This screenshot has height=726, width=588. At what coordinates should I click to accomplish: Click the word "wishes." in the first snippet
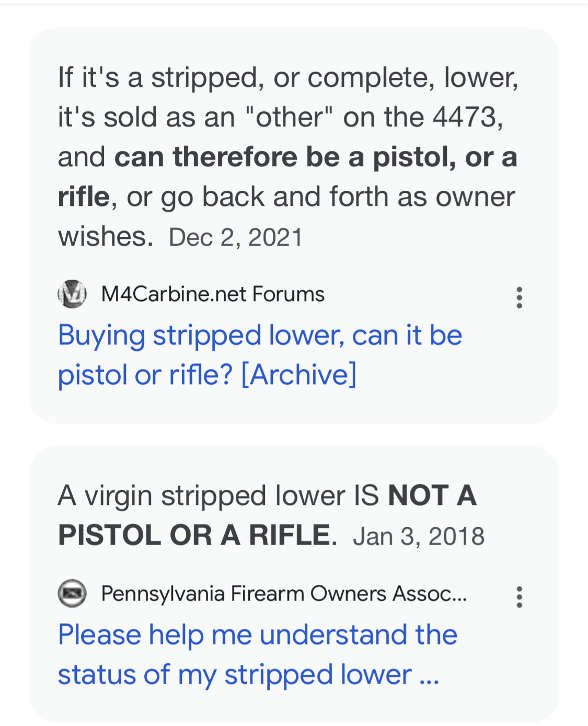click(106, 237)
